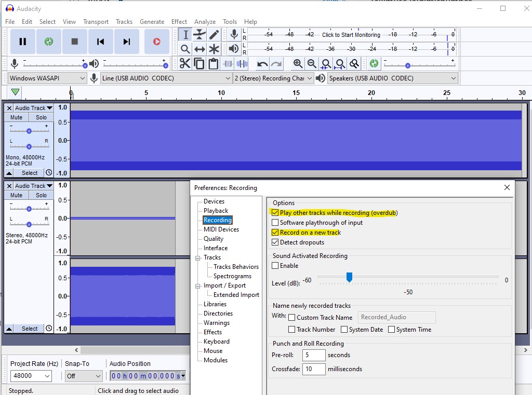Click the Undo arrow icon
The image size is (532, 395).
point(262,63)
